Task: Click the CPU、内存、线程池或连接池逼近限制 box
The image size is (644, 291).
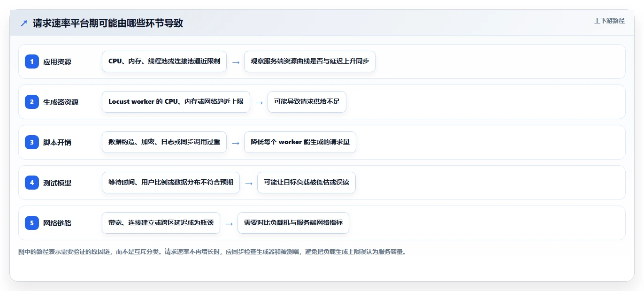Action: pyautogui.click(x=164, y=61)
